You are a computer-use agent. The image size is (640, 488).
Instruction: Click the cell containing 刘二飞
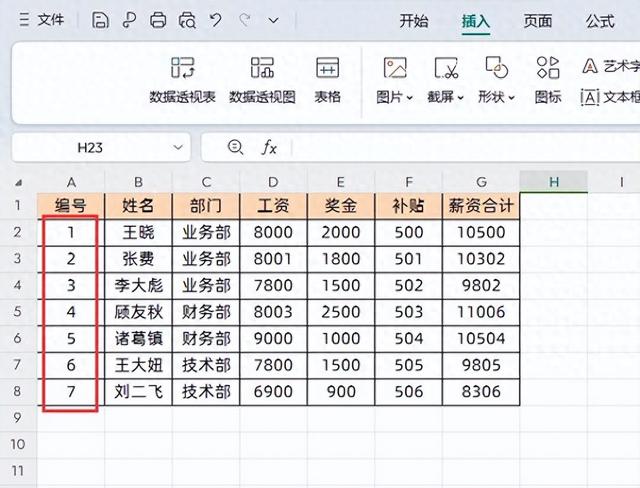pos(138,392)
